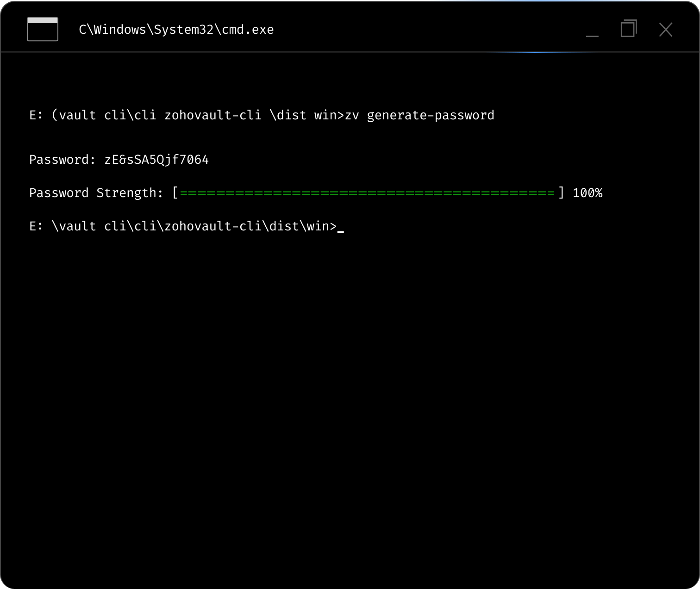Click the green password strength bar

(367, 193)
